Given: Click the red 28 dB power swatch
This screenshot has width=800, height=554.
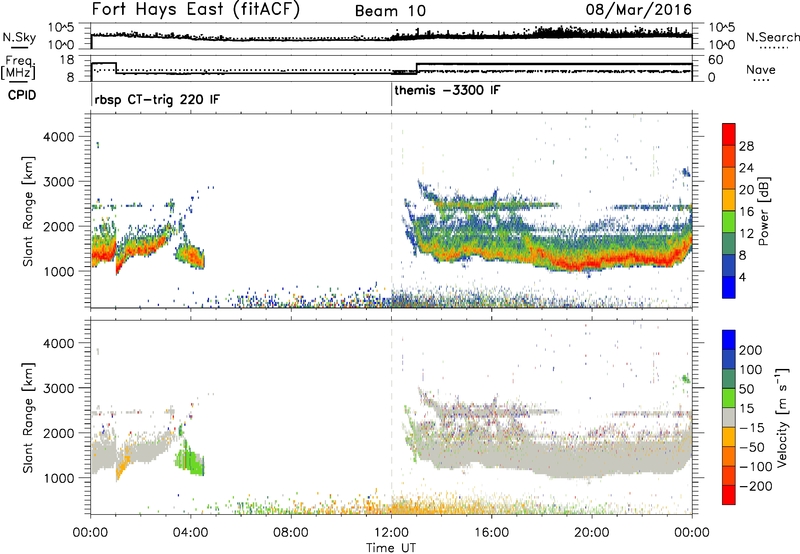Looking at the screenshot, I should [729, 134].
